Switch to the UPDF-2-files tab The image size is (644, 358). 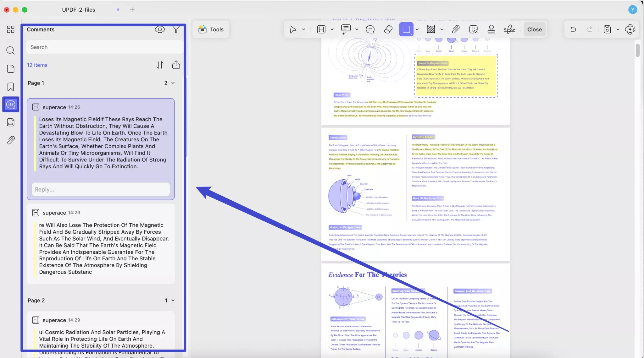coord(79,10)
